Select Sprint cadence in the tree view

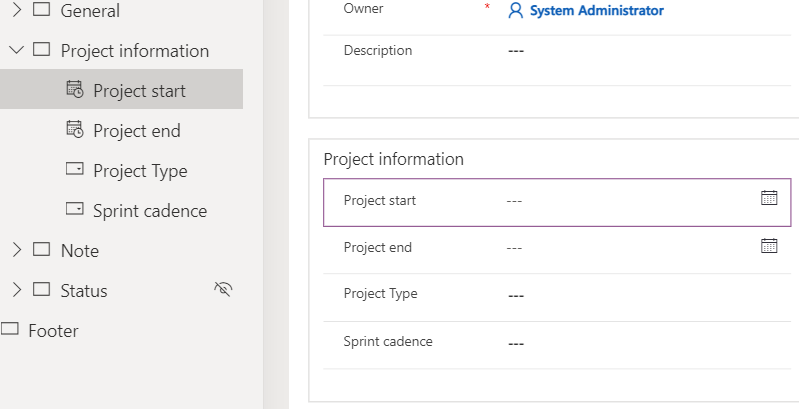point(150,211)
